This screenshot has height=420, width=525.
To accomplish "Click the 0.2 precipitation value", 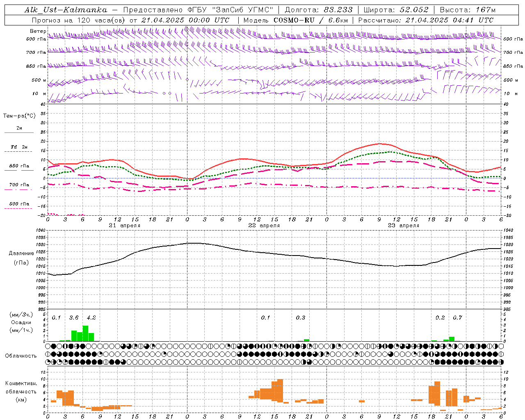I will (440, 318).
